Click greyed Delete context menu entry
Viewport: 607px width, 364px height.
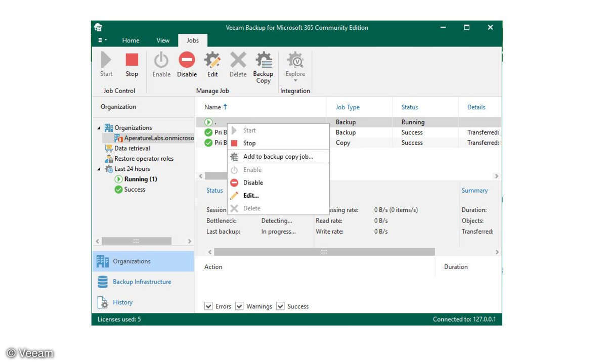click(x=278, y=208)
